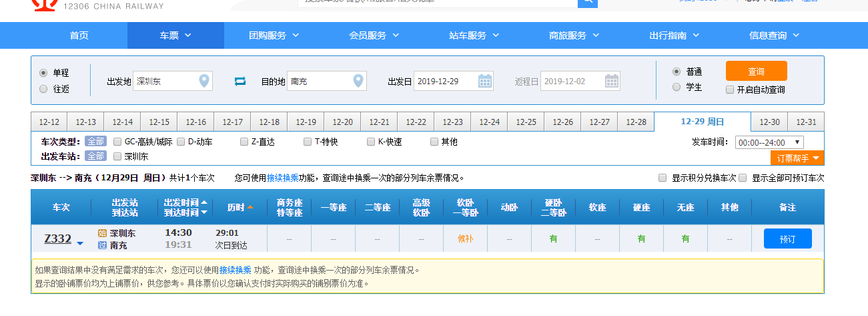This screenshot has height=316, width=868.
Task: Enable the 开启自动查询 checkbox
Action: [730, 90]
